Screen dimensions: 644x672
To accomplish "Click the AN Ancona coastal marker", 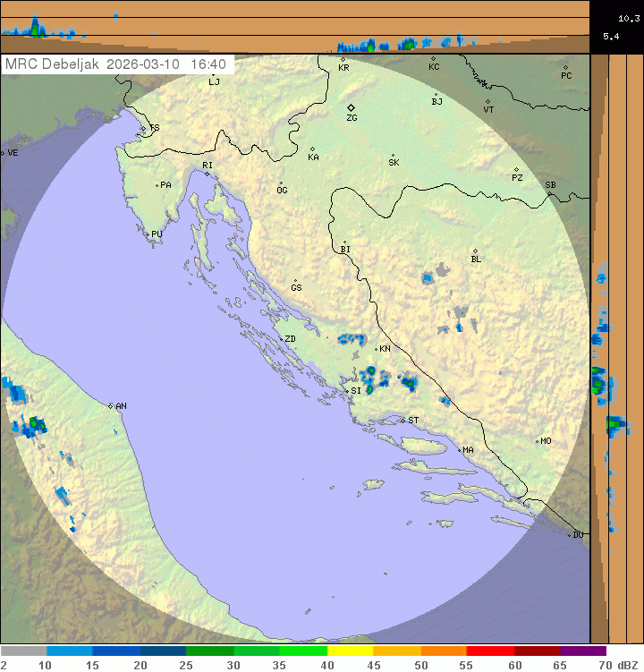I will (111, 406).
